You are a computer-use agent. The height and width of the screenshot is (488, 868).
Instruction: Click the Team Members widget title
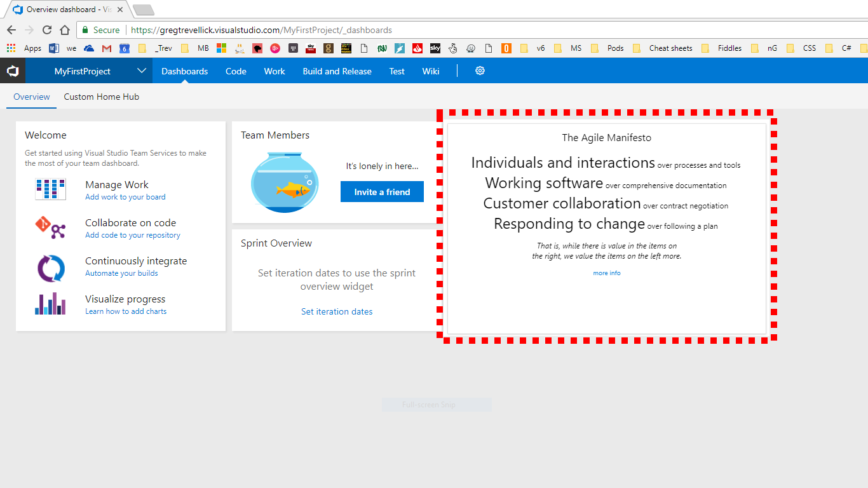(275, 135)
